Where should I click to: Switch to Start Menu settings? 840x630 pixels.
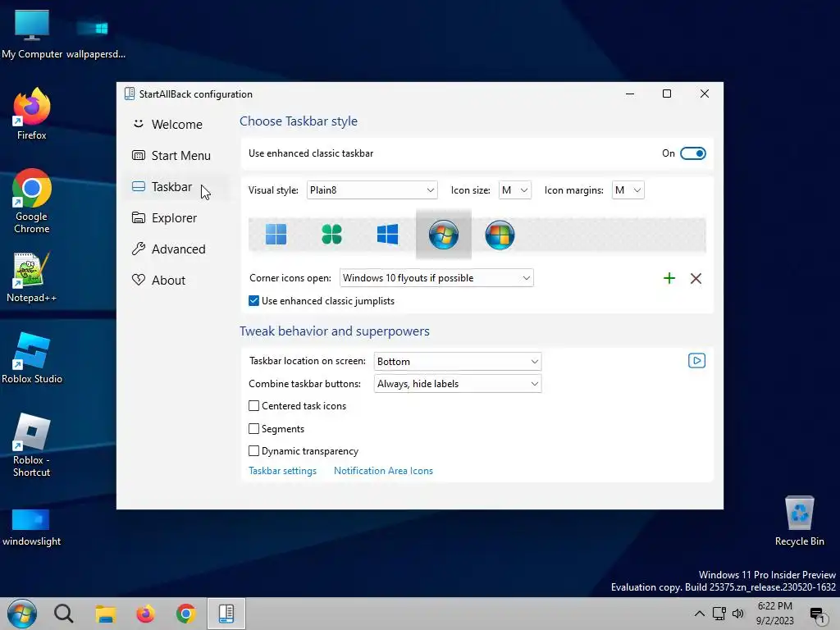point(177,156)
